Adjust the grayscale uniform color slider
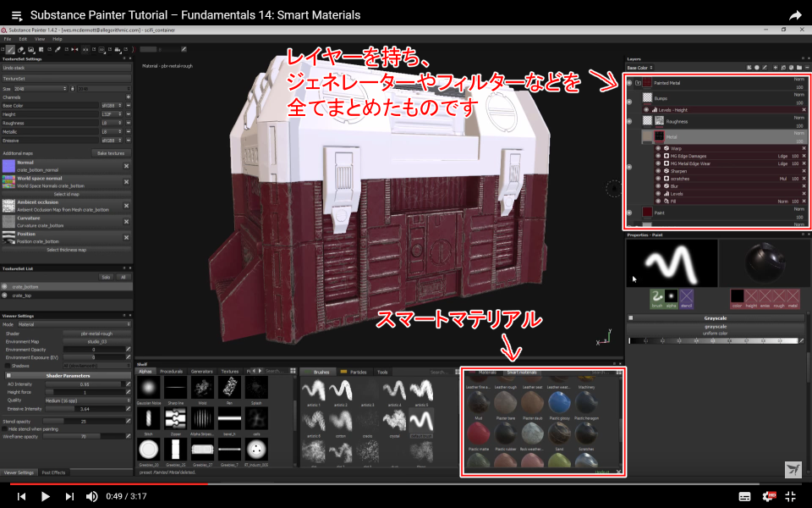The width and height of the screenshot is (812, 508). coord(714,340)
